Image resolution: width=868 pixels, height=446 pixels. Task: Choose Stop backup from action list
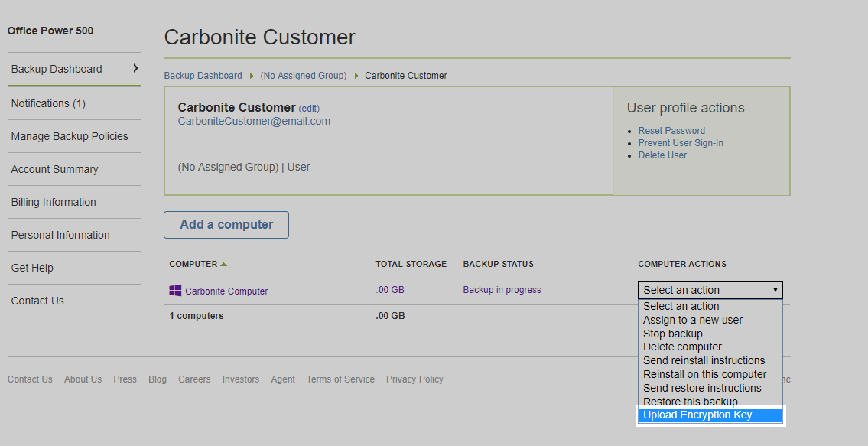pyautogui.click(x=672, y=334)
